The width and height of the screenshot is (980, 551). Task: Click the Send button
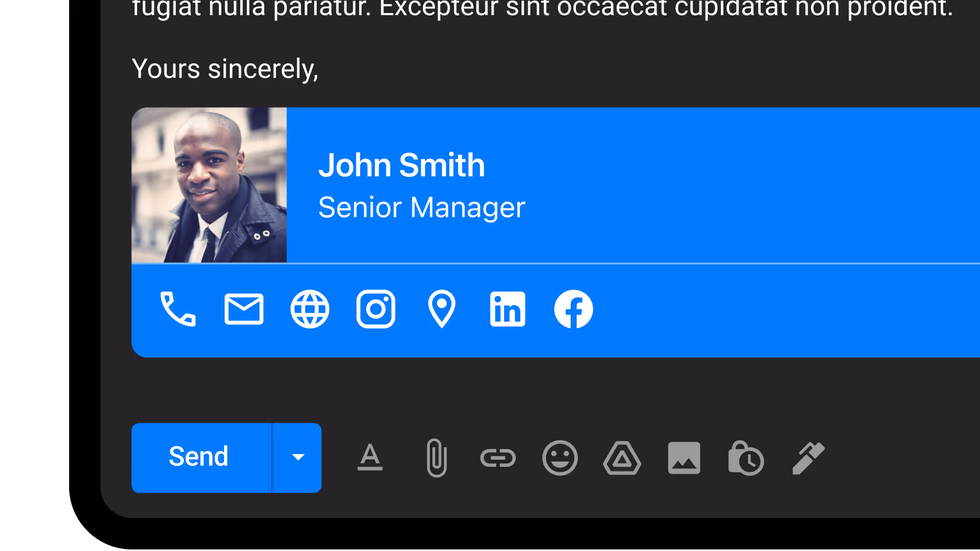tap(202, 458)
